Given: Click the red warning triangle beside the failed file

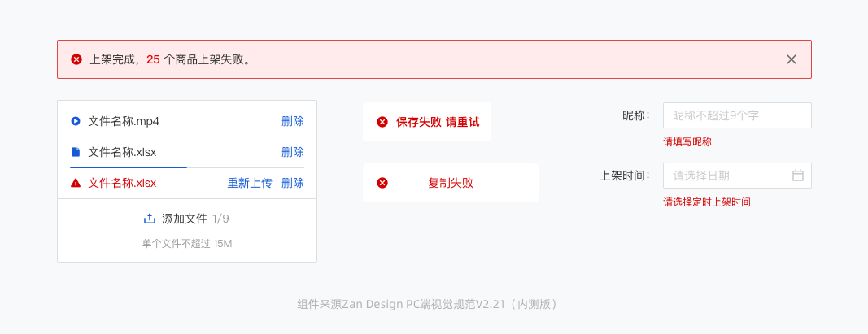Looking at the screenshot, I should 76,183.
